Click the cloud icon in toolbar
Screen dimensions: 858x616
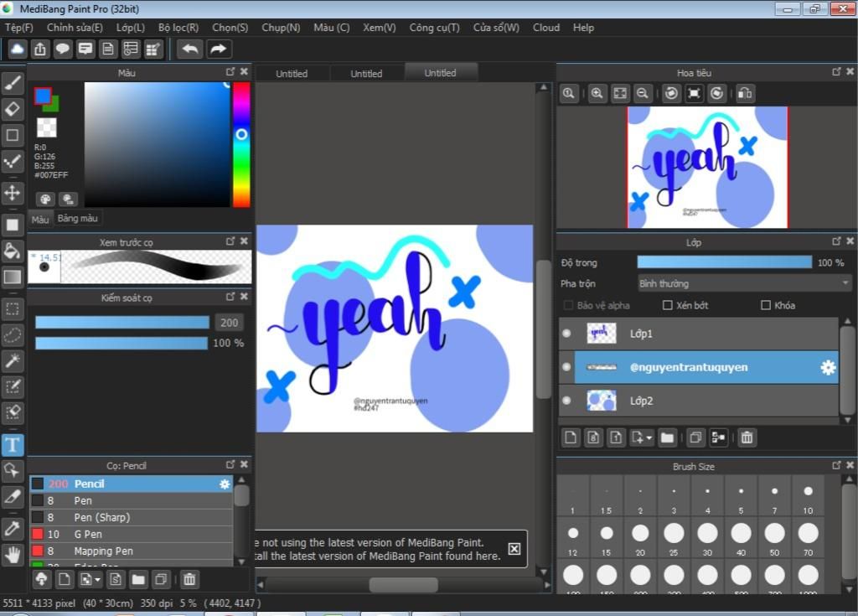point(18,49)
